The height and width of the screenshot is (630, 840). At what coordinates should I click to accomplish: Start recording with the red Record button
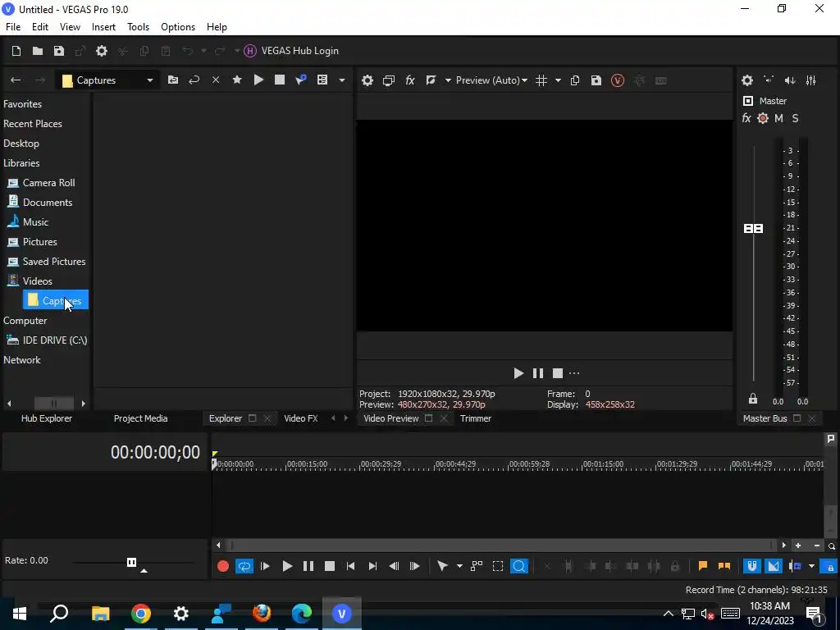(x=223, y=566)
